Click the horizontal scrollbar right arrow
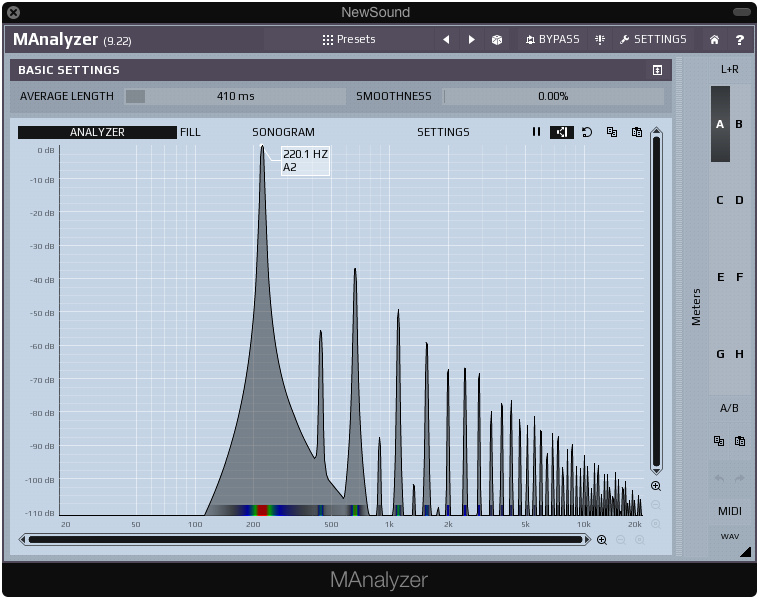The image size is (759, 599). 588,539
